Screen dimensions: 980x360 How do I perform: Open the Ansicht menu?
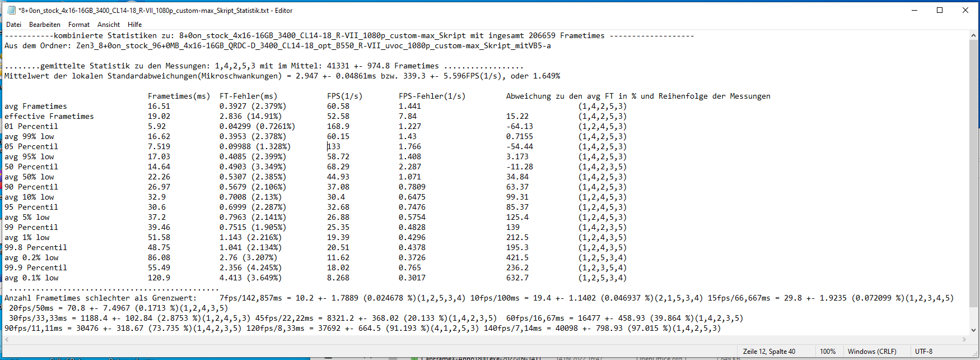coord(109,25)
